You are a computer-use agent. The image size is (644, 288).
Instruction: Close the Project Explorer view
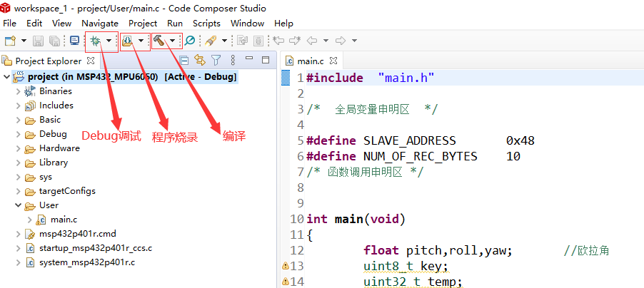point(91,61)
